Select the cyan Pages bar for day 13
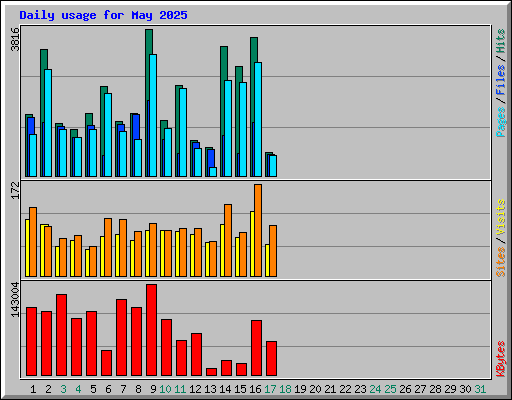 click(213, 172)
